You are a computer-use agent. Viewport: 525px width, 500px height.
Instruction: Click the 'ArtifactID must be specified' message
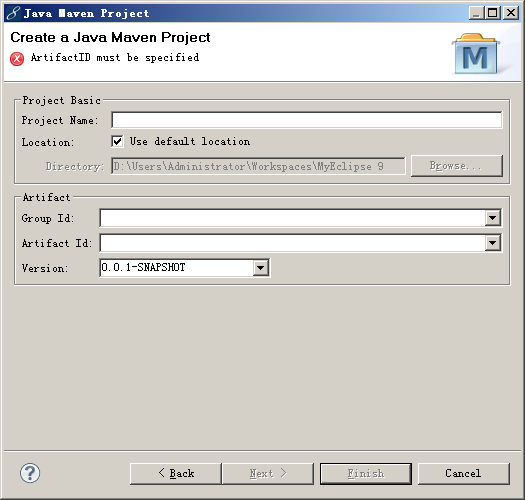coord(115,58)
